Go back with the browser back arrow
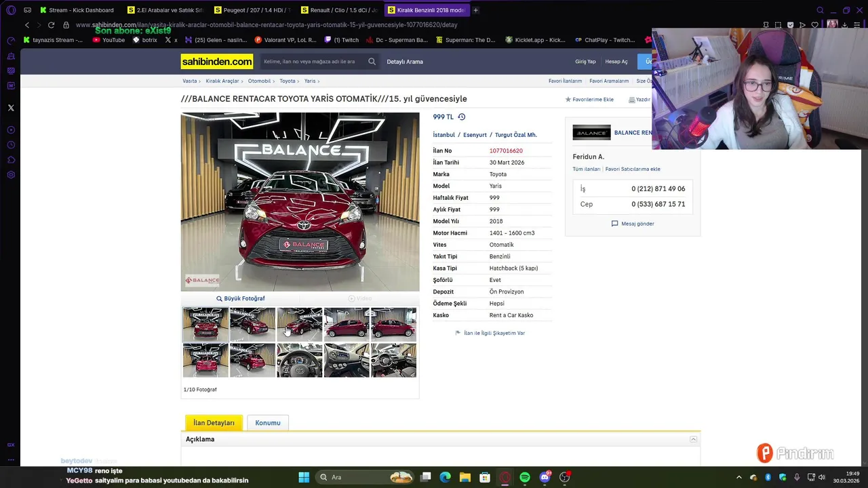The width and height of the screenshot is (868, 488). pyautogui.click(x=27, y=25)
